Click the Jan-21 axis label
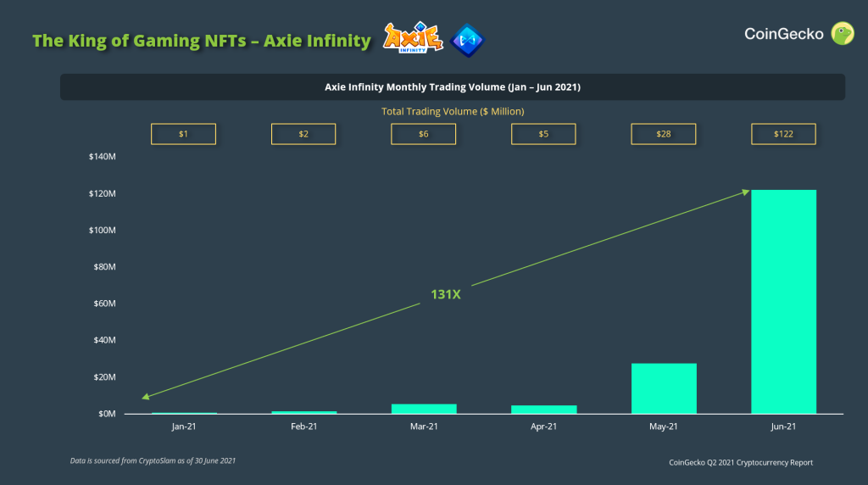Screen dimensions: 868x485 coord(184,426)
